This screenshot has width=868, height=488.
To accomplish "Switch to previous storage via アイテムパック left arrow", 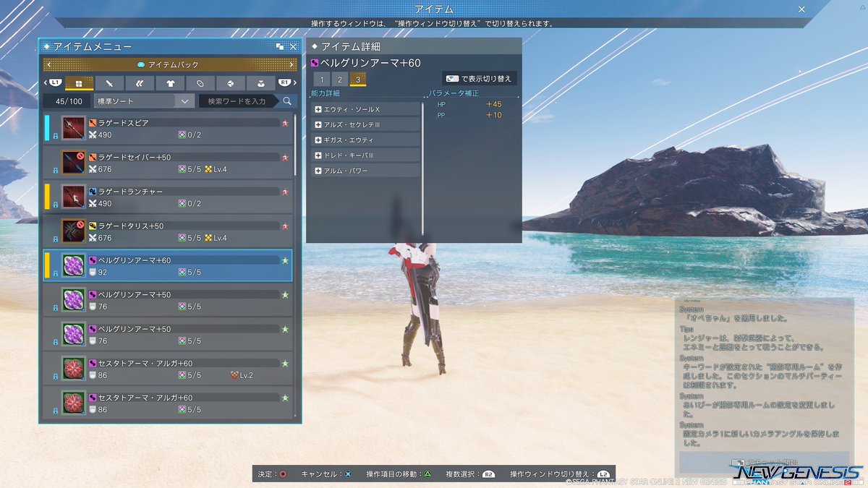I will coord(48,64).
